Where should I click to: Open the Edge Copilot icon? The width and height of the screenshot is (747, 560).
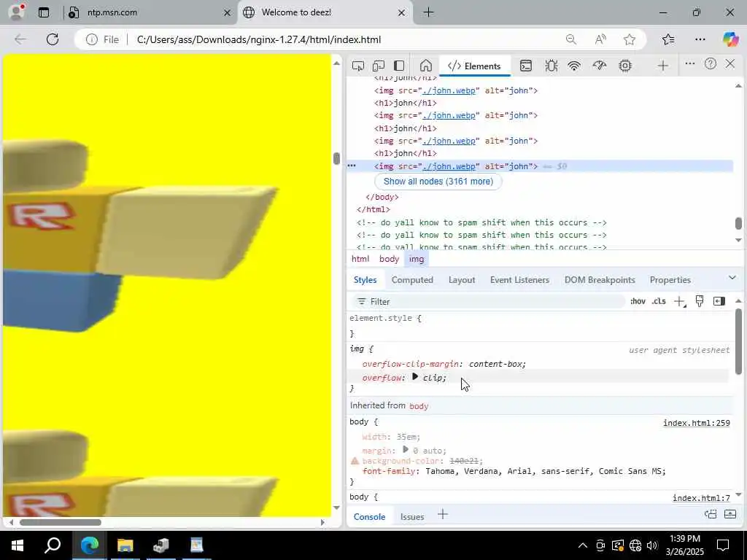click(x=730, y=39)
